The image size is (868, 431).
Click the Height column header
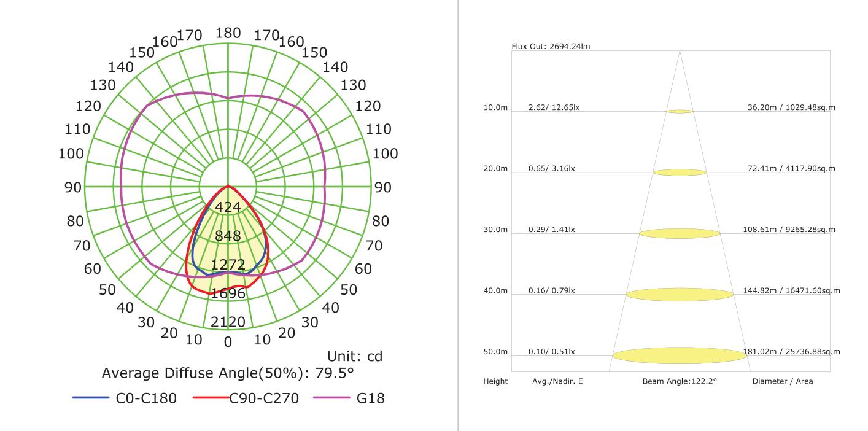[495, 381]
